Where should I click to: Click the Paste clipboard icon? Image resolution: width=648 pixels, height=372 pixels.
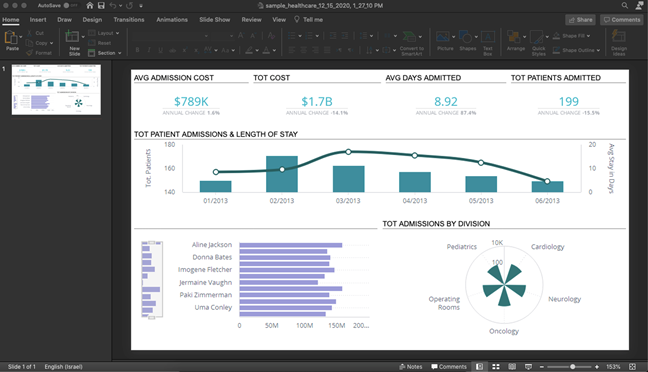[11, 38]
